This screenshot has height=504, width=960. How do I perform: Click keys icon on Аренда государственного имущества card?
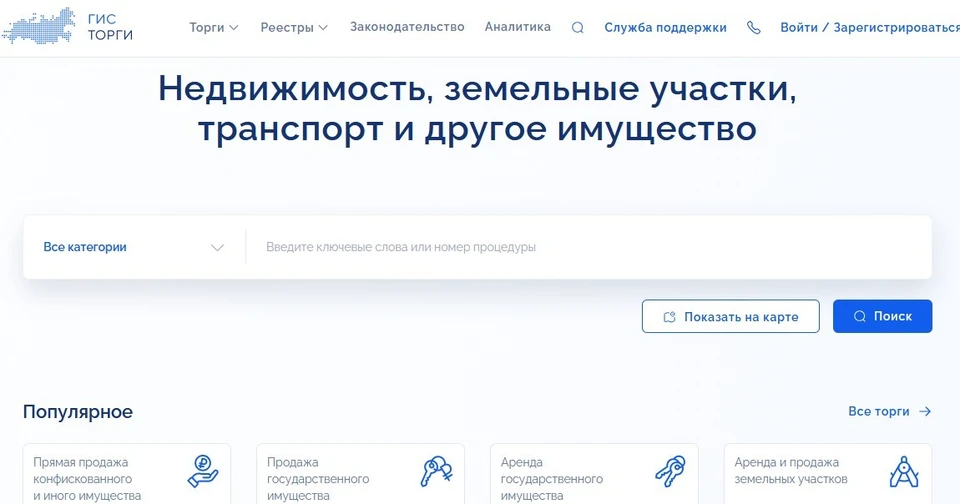tap(670, 472)
